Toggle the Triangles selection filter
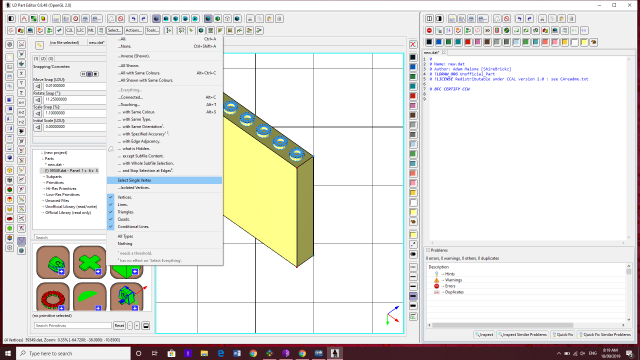This screenshot has width=640, height=360. 164,212
